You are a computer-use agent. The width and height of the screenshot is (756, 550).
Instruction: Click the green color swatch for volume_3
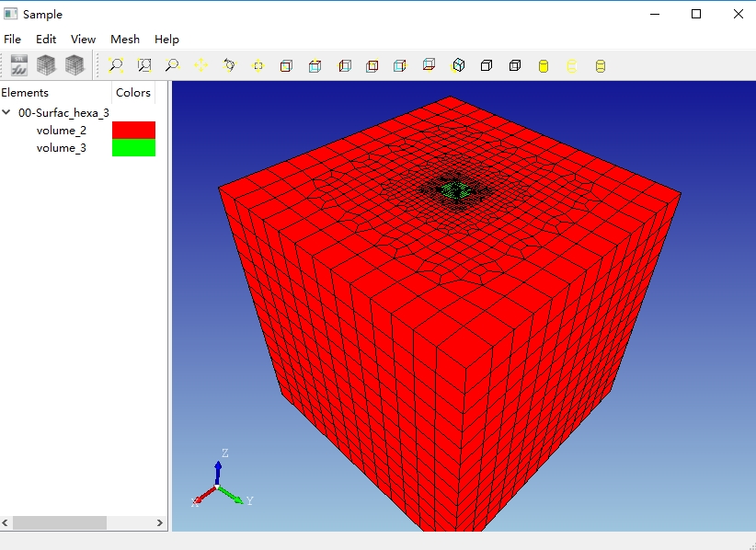tap(133, 148)
